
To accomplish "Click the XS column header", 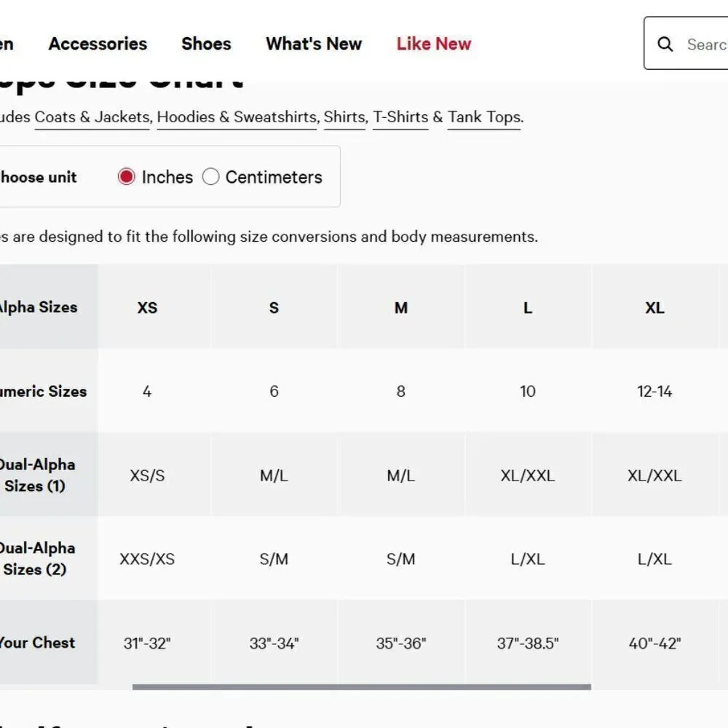I will (x=147, y=307).
